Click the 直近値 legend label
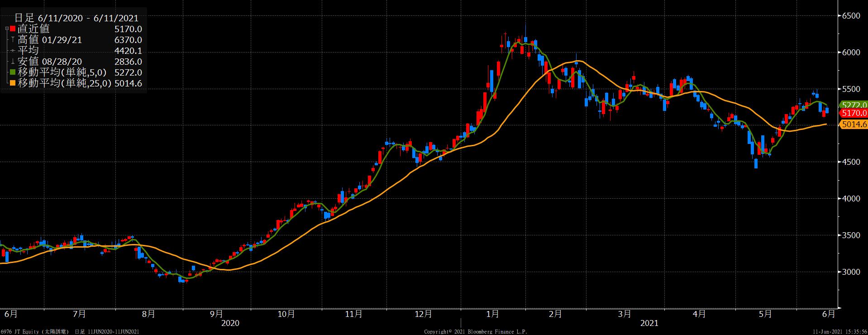Viewport: 868px width, 335px height. pyautogui.click(x=33, y=29)
